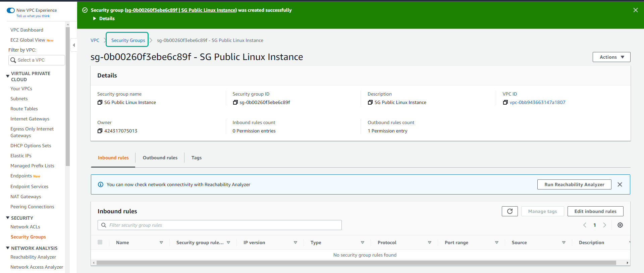Open the vpc-0bb943663147a1807 link
The width and height of the screenshot is (644, 273).
(x=537, y=102)
